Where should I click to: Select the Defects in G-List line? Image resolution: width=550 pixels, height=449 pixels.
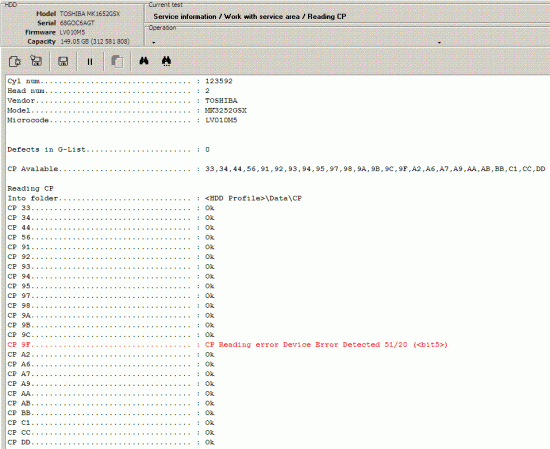coord(108,150)
